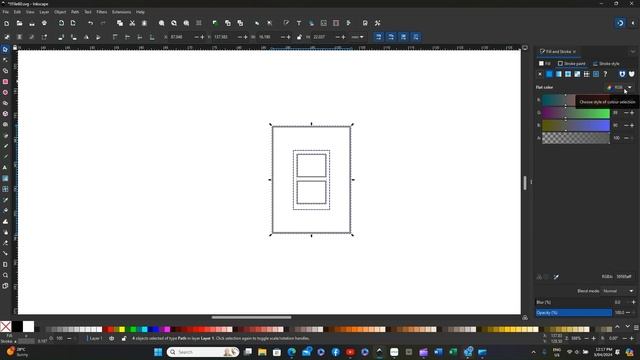The image size is (640, 360).
Task: Toggle the width/height lock icon
Action: pyautogui.click(x=300, y=37)
